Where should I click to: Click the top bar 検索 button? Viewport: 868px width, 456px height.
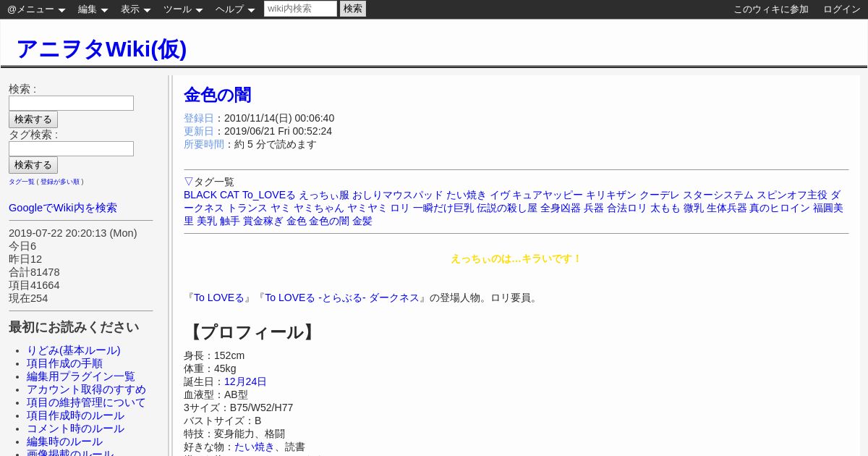click(353, 9)
